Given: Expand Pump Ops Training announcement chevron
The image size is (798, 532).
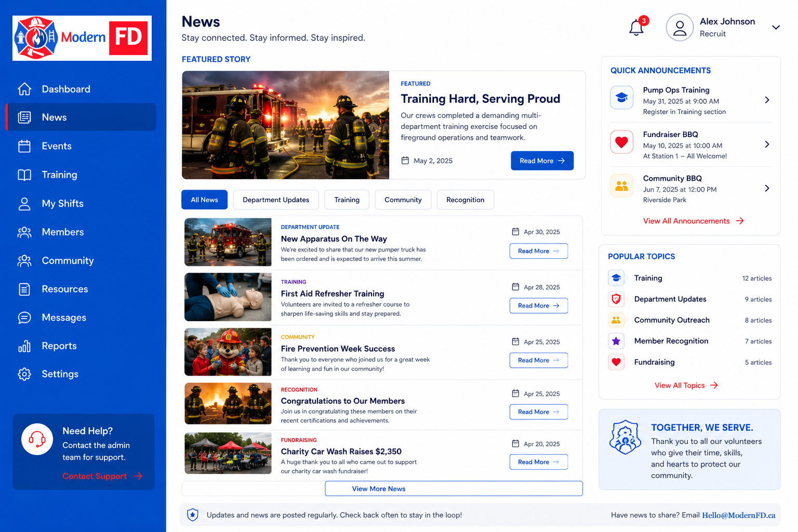Looking at the screenshot, I should point(767,100).
